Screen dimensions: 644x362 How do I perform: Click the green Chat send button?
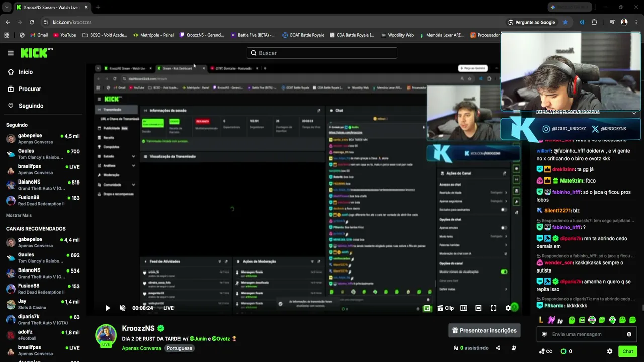(x=628, y=351)
